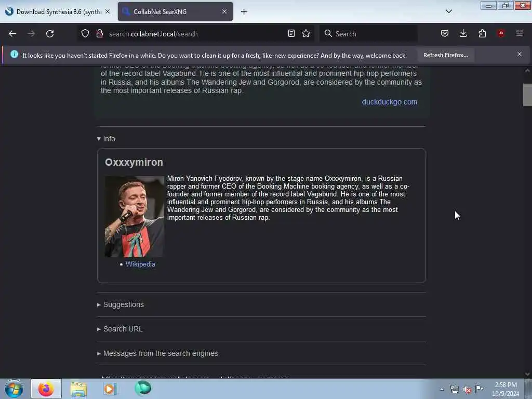The width and height of the screenshot is (532, 399).
Task: Close the CollabNet SearXNG tab
Action: 224,11
